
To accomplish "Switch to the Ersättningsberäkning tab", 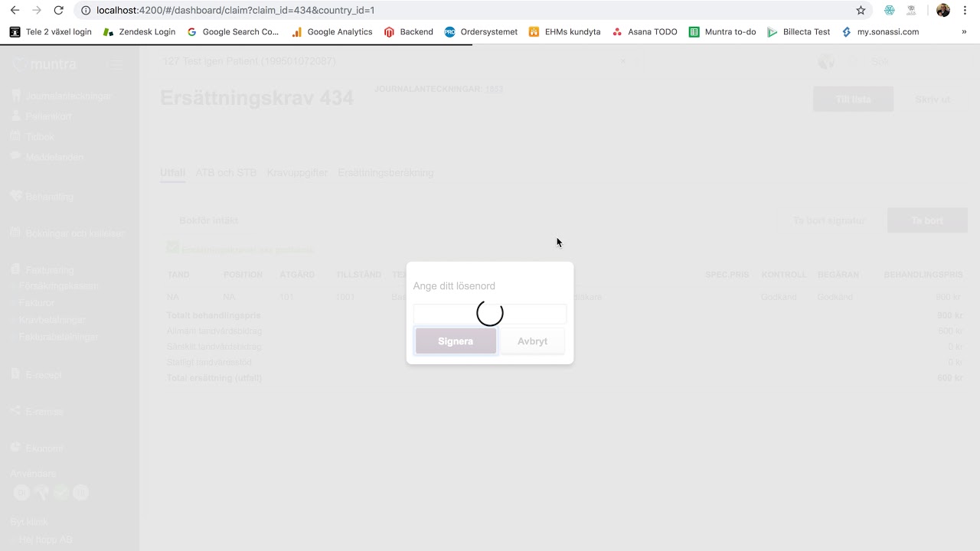I will (386, 173).
